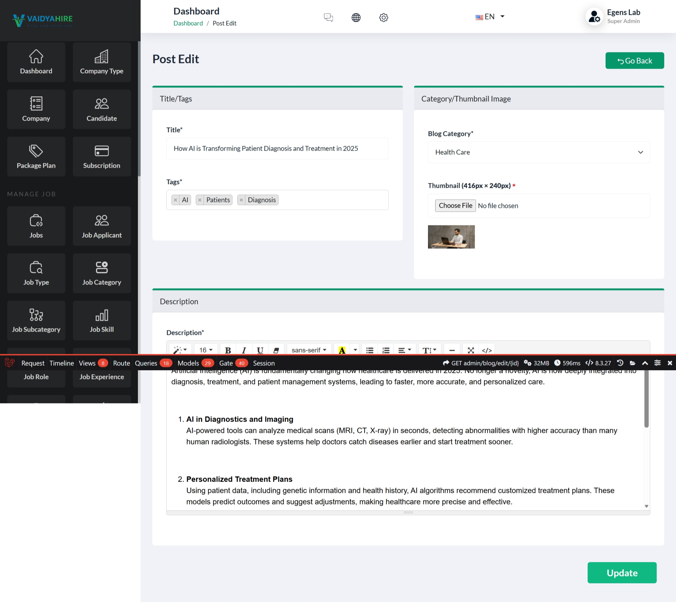Viewport: 676px width, 616px height.
Task: Open the settings gear icon in header
Action: coord(384,17)
